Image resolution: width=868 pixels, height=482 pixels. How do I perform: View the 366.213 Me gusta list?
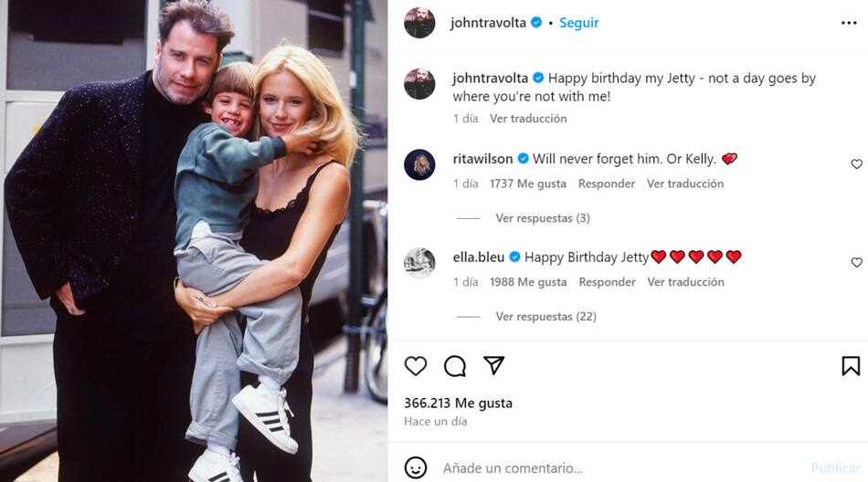458,403
